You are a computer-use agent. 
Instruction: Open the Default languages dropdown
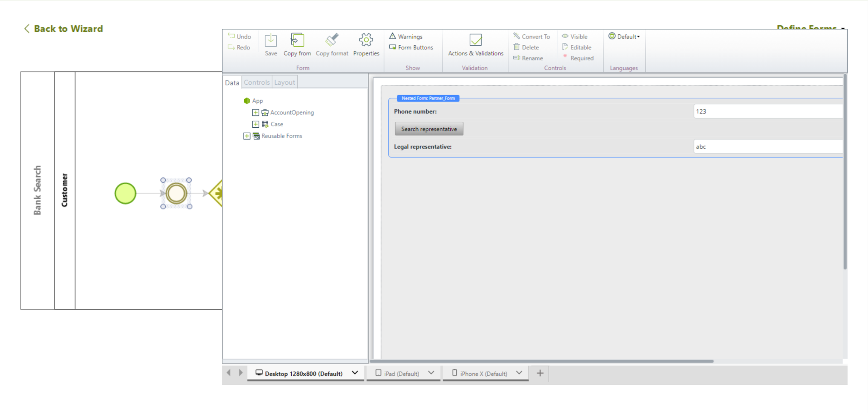click(x=624, y=36)
